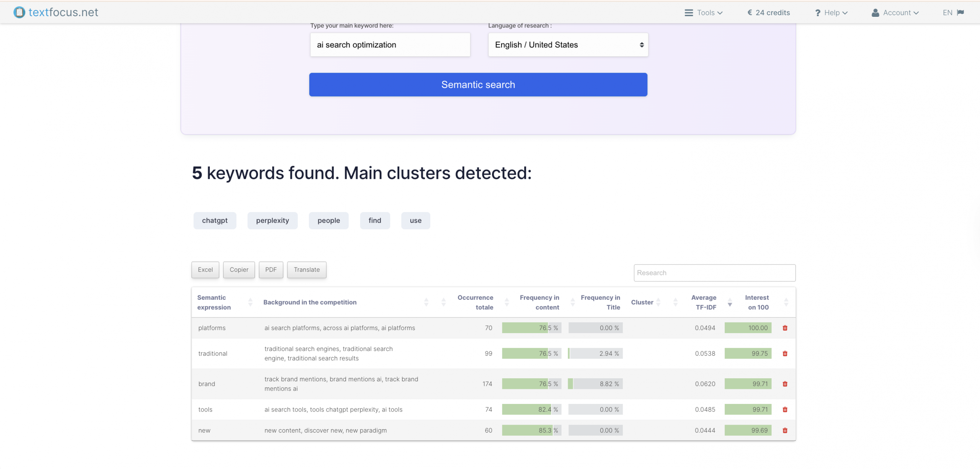This screenshot has width=980, height=469.
Task: Open the language of research dropdown
Action: (568, 45)
